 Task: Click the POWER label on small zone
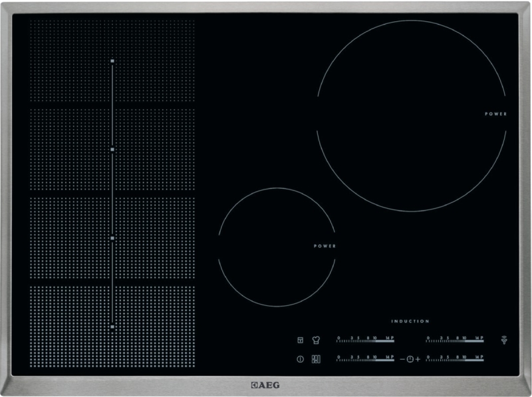[325, 246]
